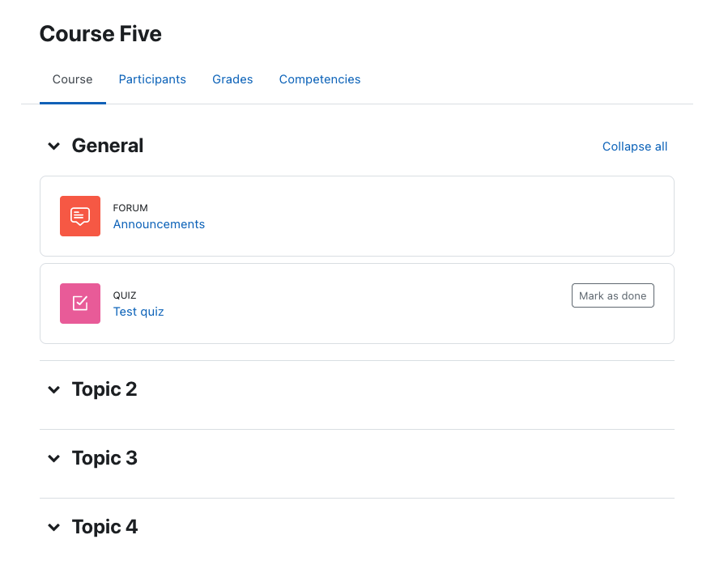Viewport: 728px width, 569px height.
Task: Click the Topic 4 section title
Action: [x=104, y=527]
